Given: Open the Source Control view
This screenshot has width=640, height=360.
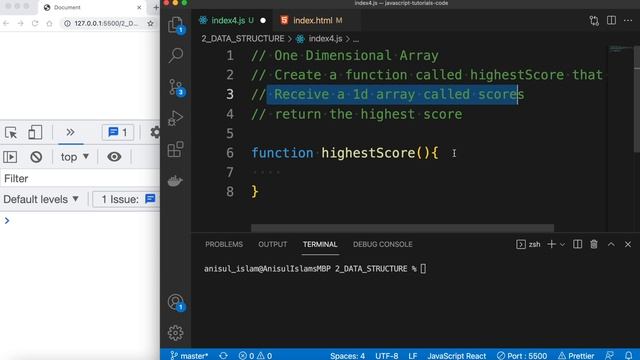Looking at the screenshot, I should pyautogui.click(x=176, y=87).
